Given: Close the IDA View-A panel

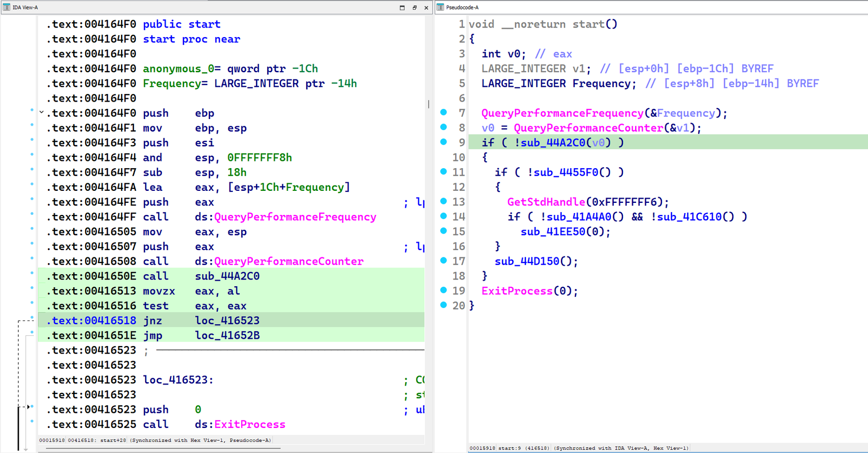Looking at the screenshot, I should [426, 8].
